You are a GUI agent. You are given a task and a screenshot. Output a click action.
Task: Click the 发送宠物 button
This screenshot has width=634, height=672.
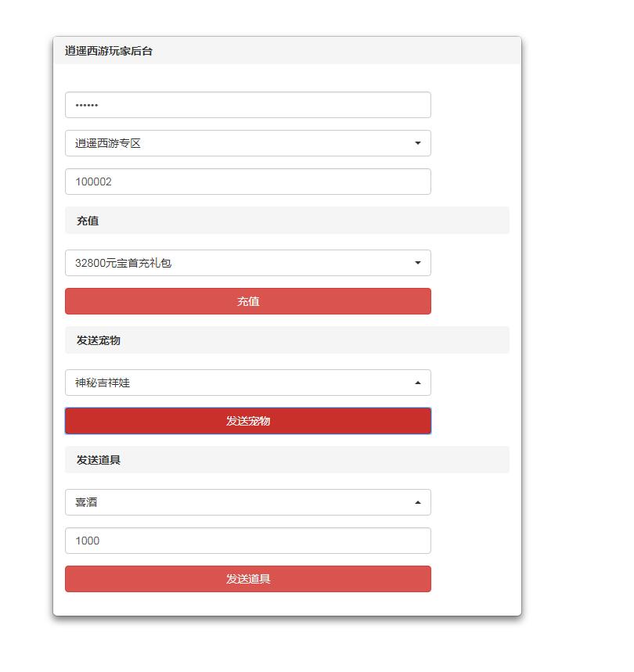[x=247, y=421]
